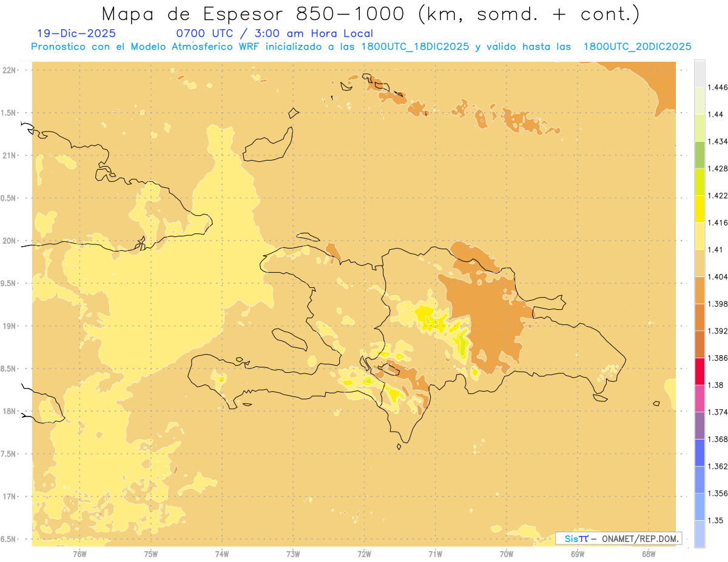Pick the gray legend band above 1.446
Screen dimensions: 728x562
click(699, 74)
